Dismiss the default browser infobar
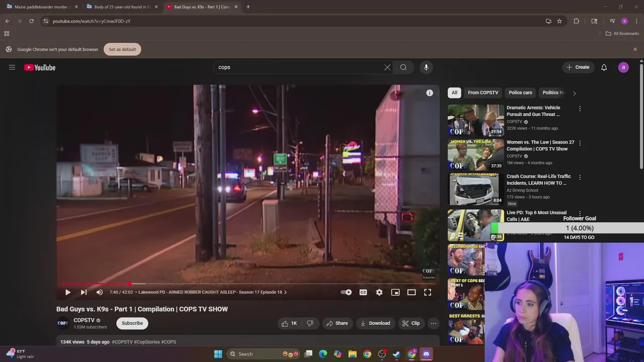 coord(635,49)
